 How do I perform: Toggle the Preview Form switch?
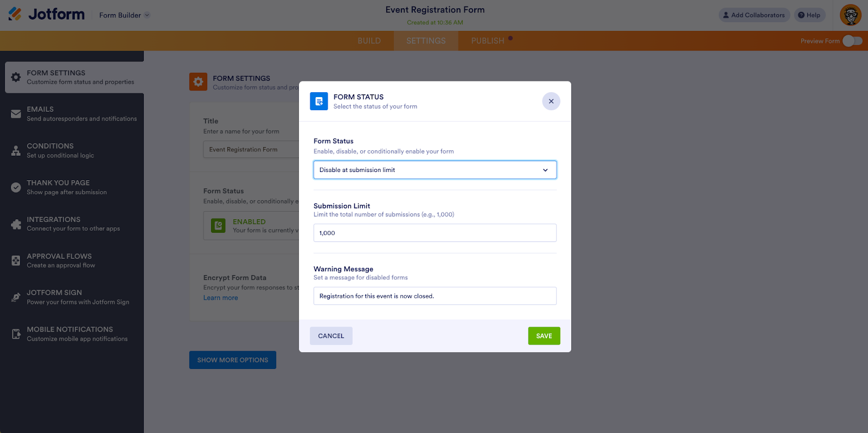[852, 41]
